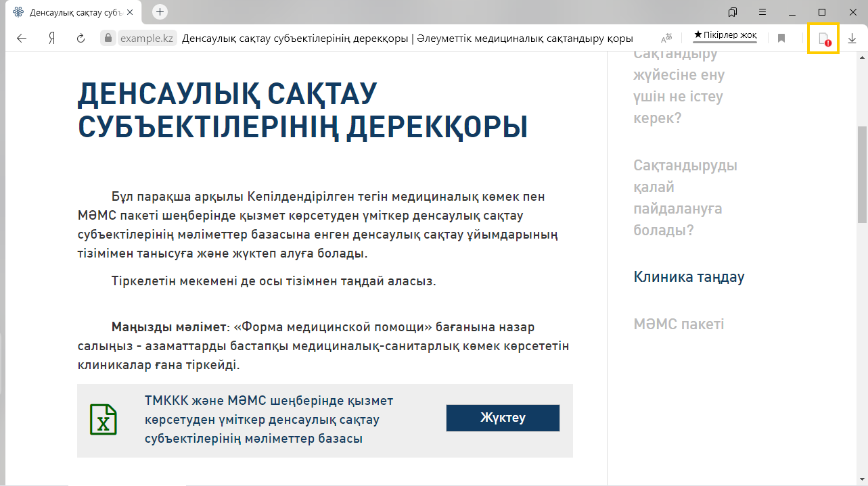Open the МӘМС пакеті sidebar link
Viewport: 868px width, 486px height.
[679, 324]
